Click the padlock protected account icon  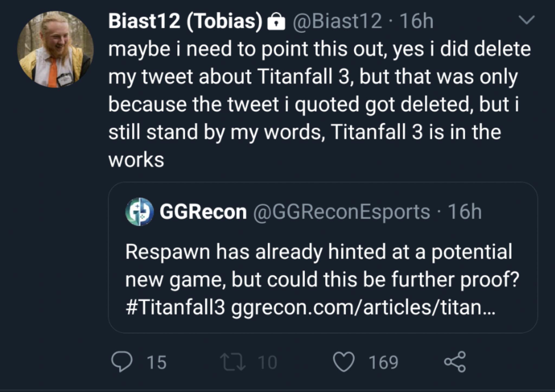(276, 22)
